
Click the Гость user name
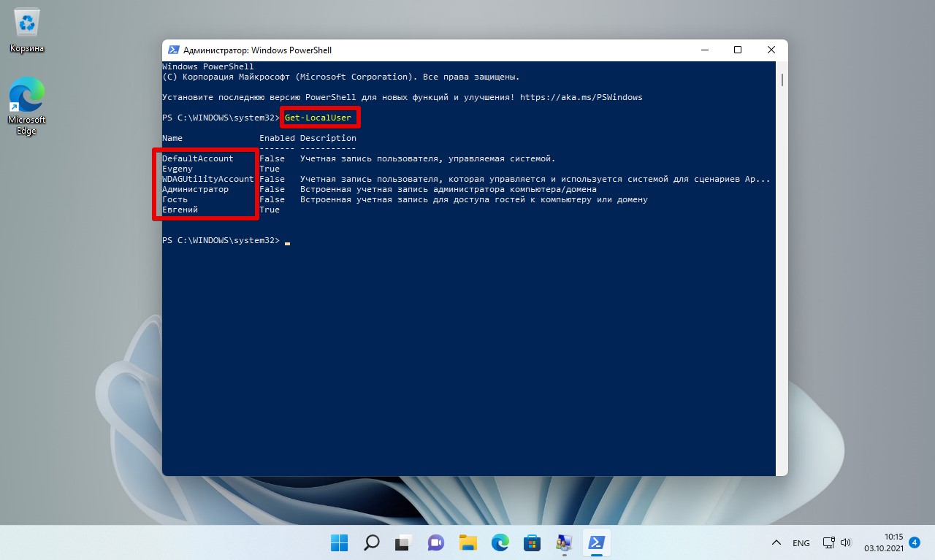(175, 199)
